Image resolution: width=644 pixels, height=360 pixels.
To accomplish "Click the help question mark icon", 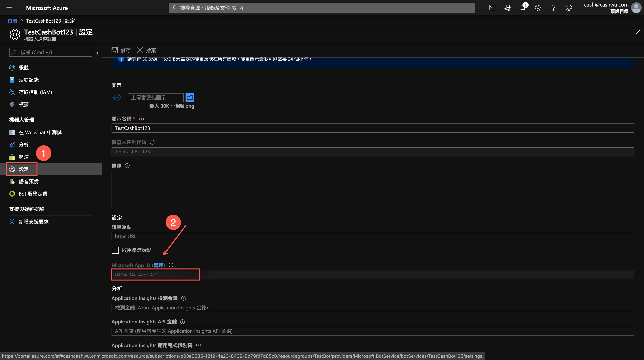I will (553, 8).
